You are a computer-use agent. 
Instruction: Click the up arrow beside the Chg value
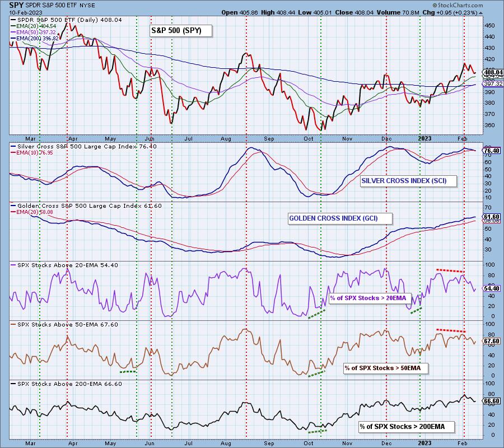(x=480, y=13)
